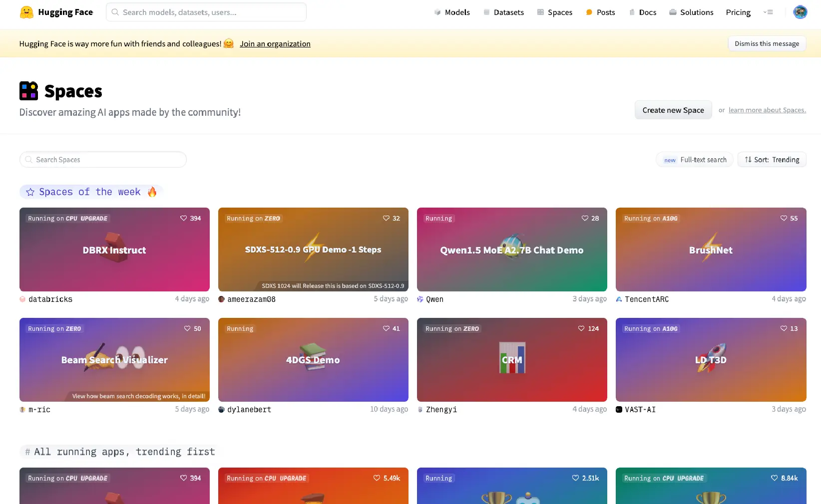The image size is (821, 504).
Task: Expand the additional navigation menu
Action: (x=768, y=12)
